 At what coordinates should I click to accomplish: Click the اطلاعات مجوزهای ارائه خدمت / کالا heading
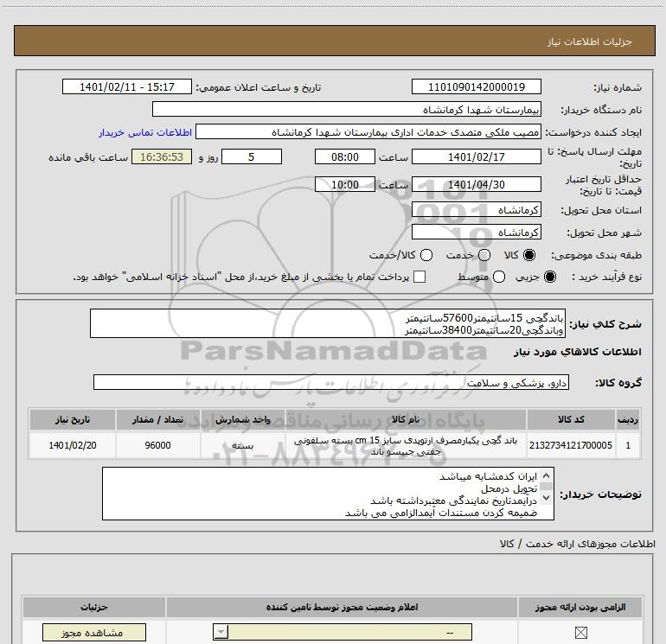(578, 544)
